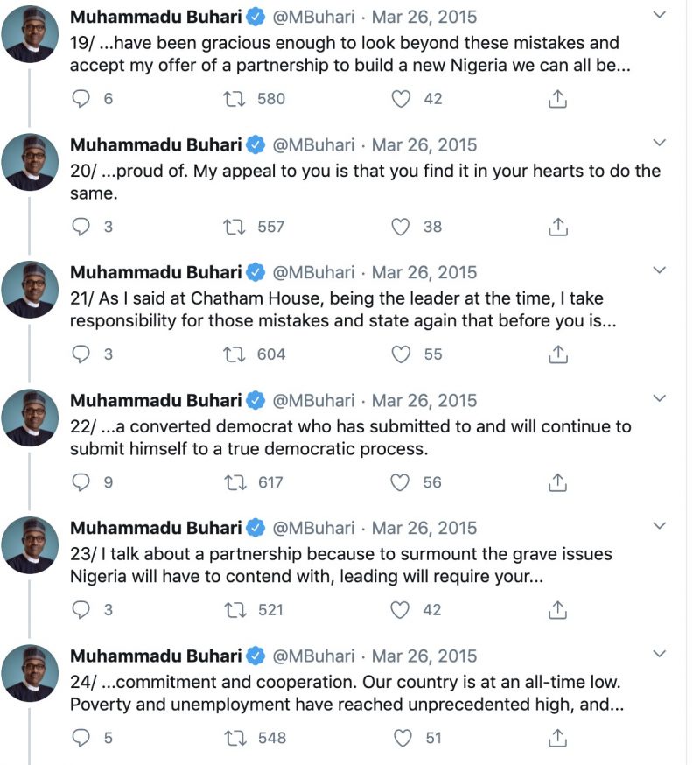
Task: Share the converted democrat tweet 22/
Action: pos(557,482)
